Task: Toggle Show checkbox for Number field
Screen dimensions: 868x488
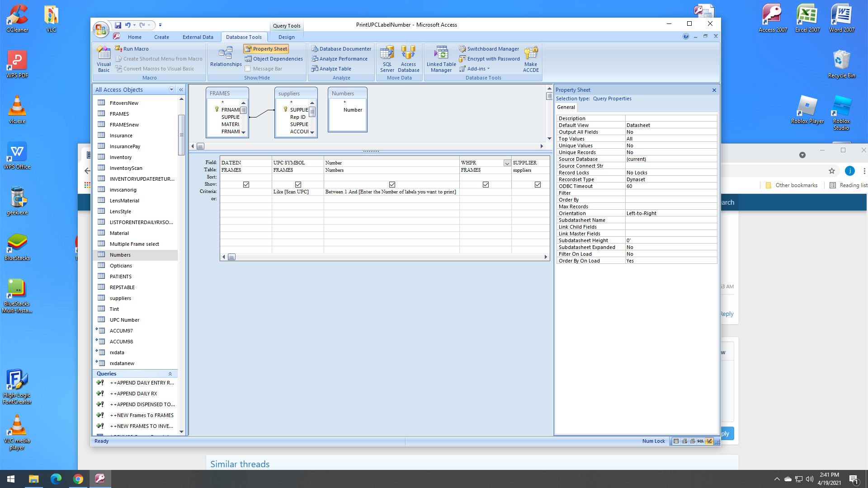Action: pos(392,184)
